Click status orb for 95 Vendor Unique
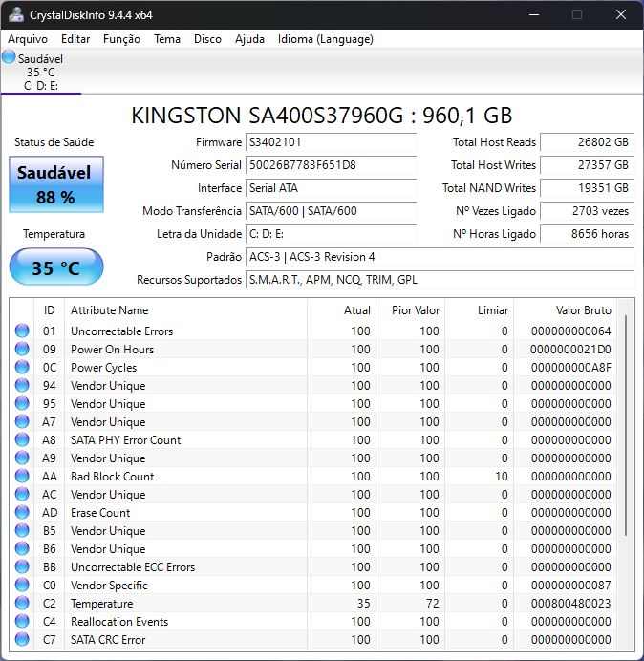Screen dimensions: 644x661 [x=22, y=403]
